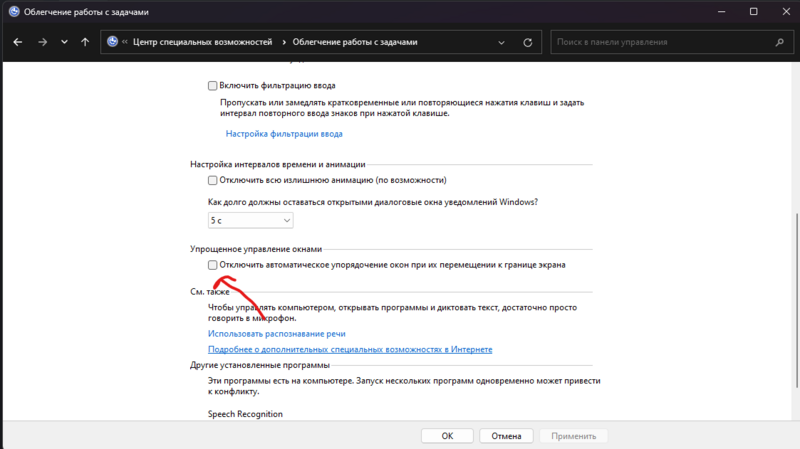800x449 pixels.
Task: Click the 'Другие установленные программы' heading
Action: click(260, 365)
